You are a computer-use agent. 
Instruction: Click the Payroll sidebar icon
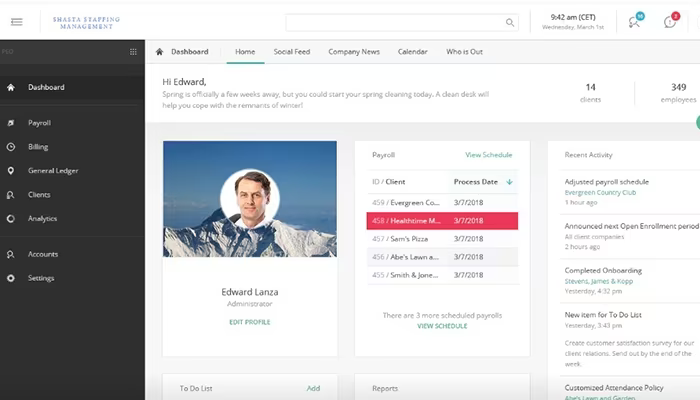click(x=11, y=123)
